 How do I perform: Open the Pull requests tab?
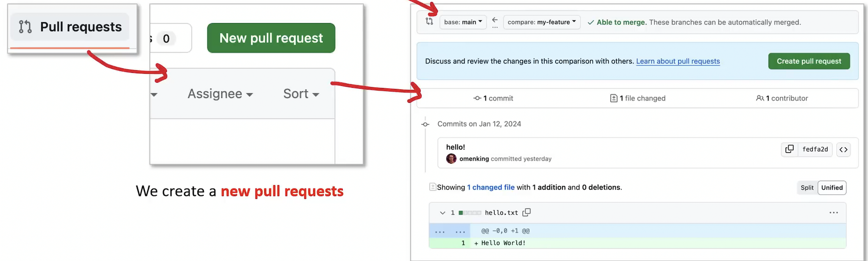pos(70,27)
